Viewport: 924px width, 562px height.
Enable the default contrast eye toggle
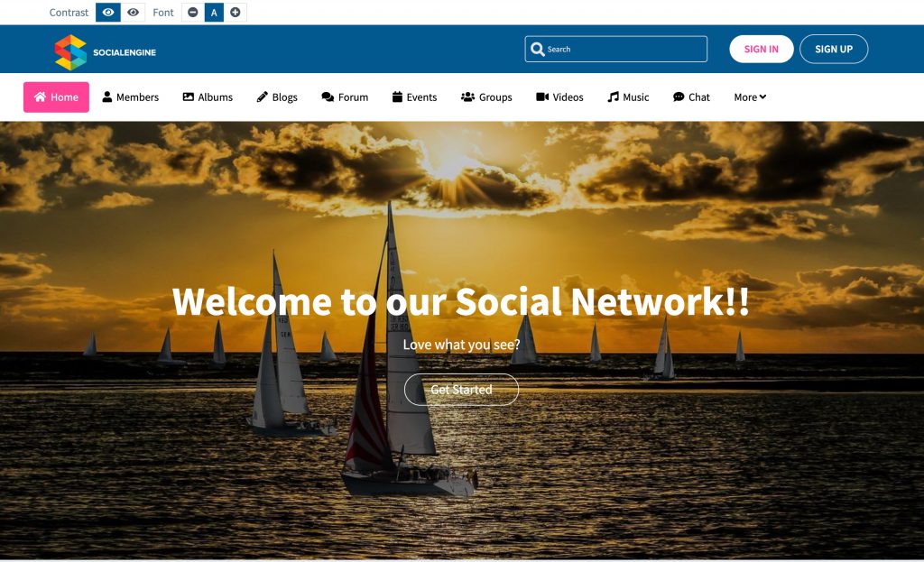pos(108,13)
